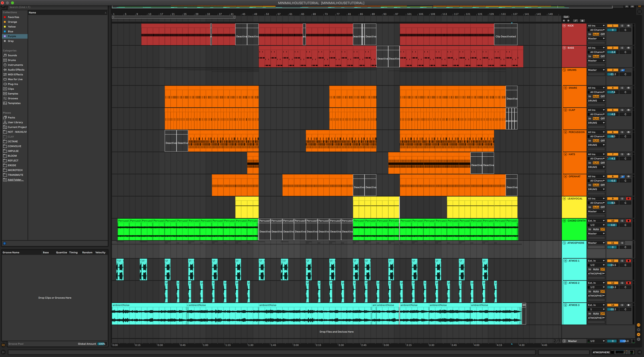The height and width of the screenshot is (357, 644).
Task: Jump to the previous locator arrow
Action: tap(564, 21)
